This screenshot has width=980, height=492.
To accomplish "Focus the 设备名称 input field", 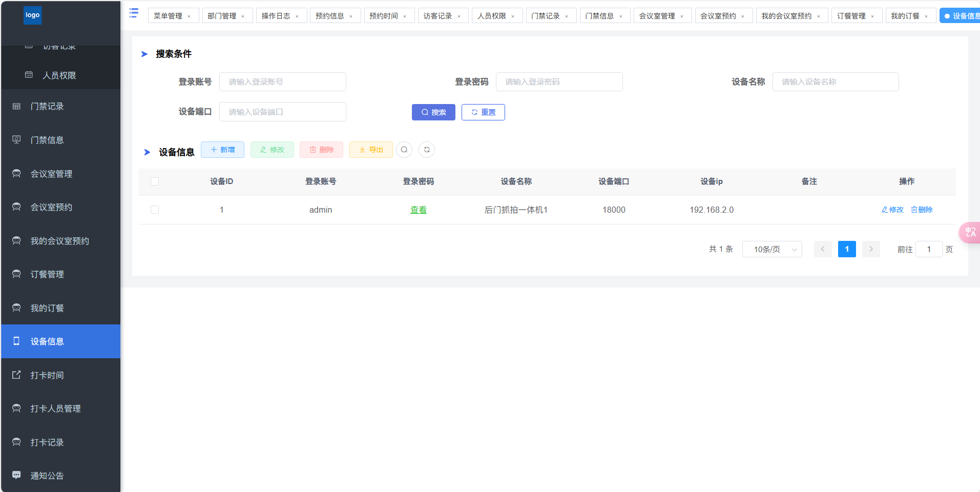I will pos(836,82).
